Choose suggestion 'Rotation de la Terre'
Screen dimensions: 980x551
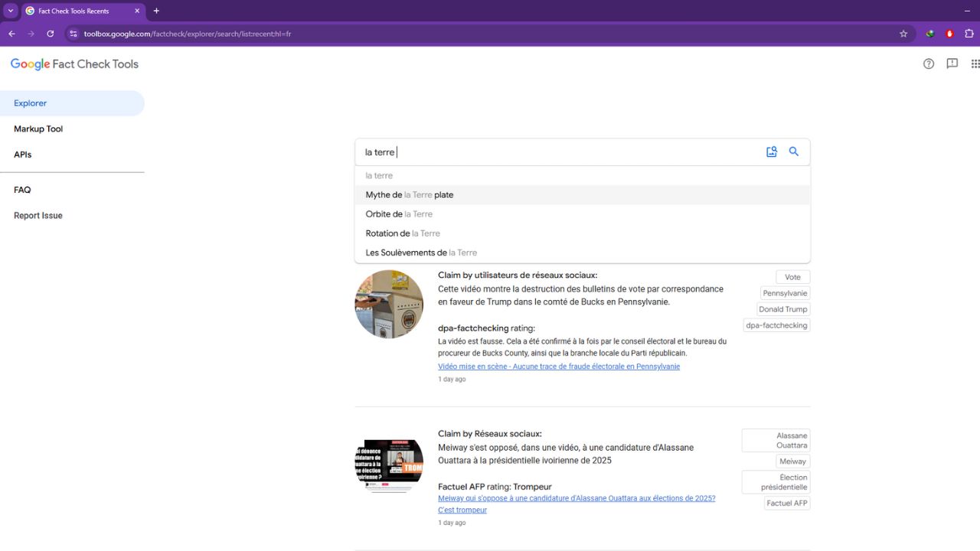pos(582,233)
